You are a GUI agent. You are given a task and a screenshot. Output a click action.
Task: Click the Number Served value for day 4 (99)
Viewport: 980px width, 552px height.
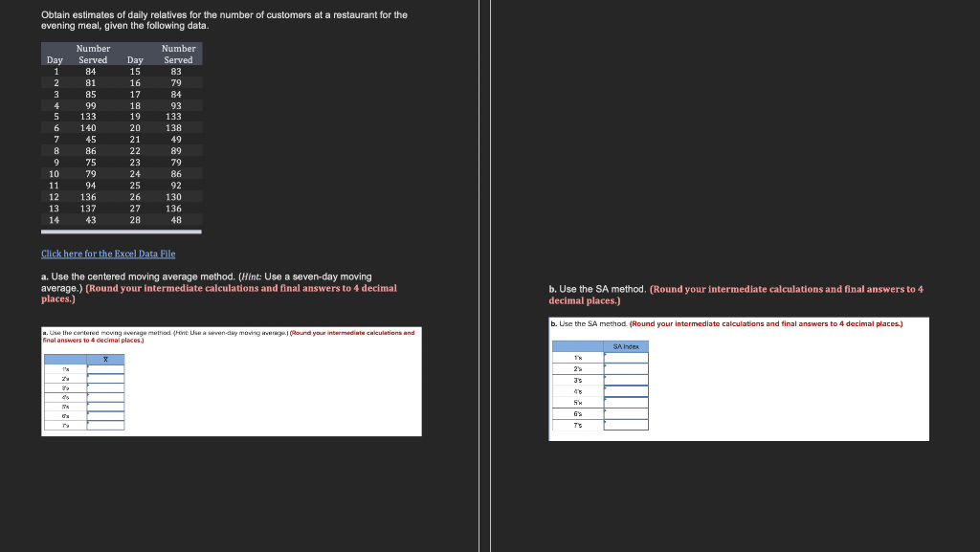pos(91,105)
